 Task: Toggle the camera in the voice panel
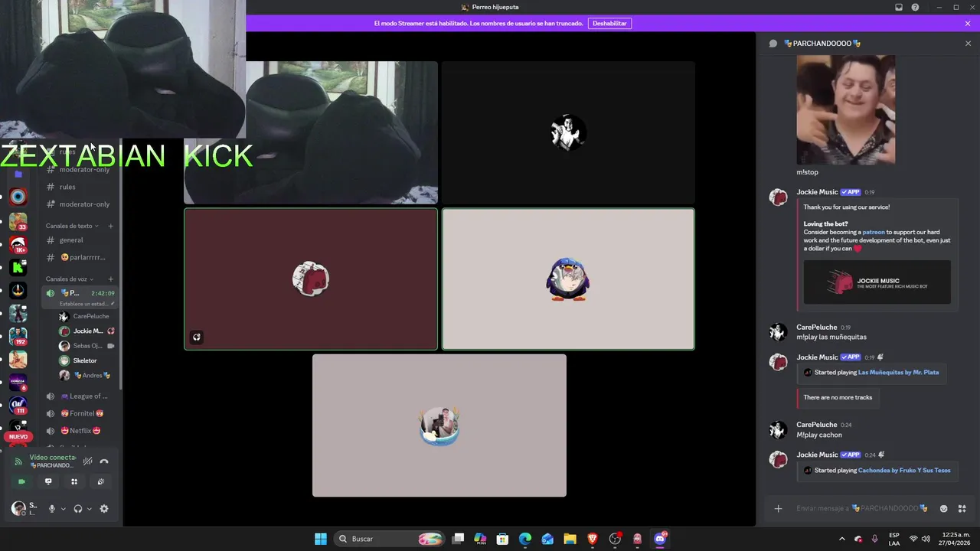21,482
